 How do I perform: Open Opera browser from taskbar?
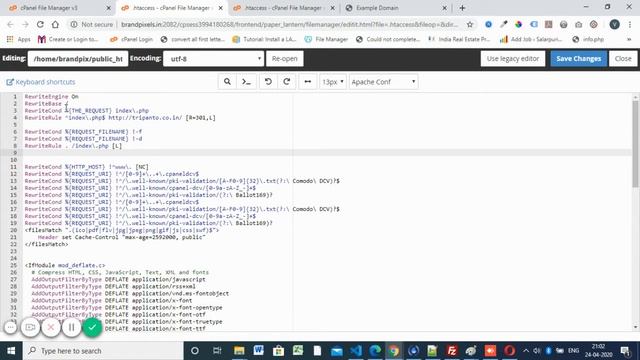[x=509, y=351]
